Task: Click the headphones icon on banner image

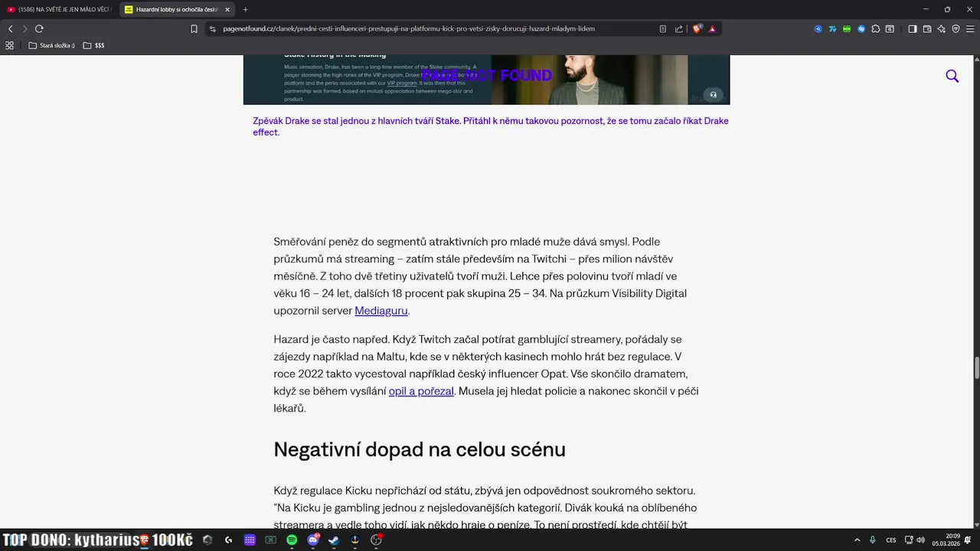Action: click(x=714, y=95)
